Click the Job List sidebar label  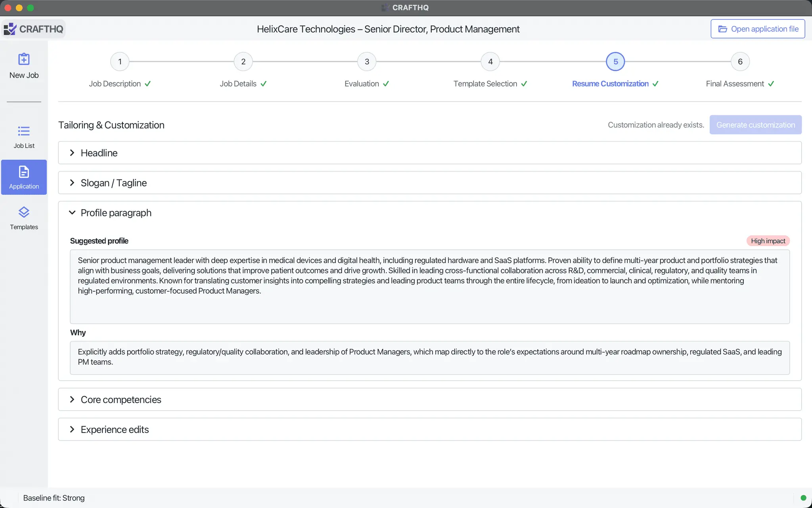(24, 146)
